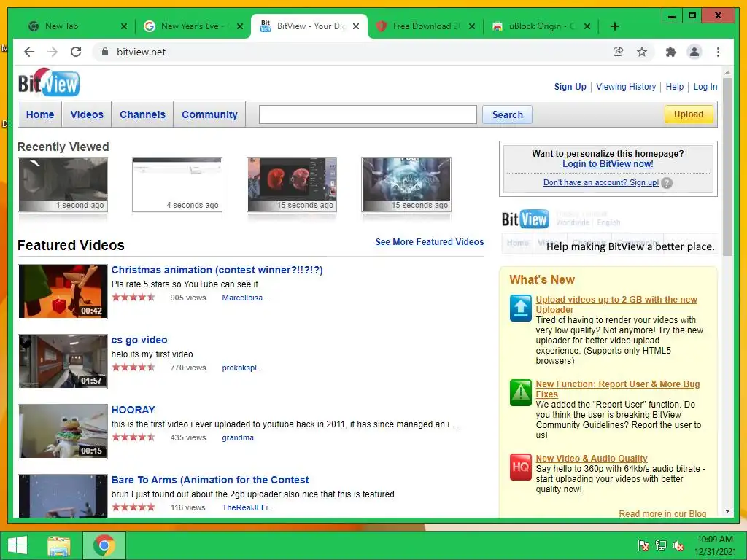Close the New Tab tab

click(124, 26)
